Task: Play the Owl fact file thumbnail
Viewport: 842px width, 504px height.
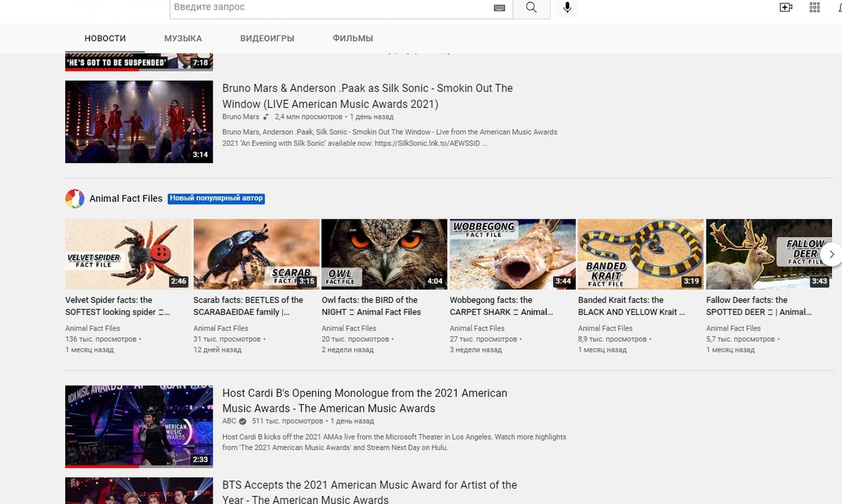Action: click(x=385, y=254)
